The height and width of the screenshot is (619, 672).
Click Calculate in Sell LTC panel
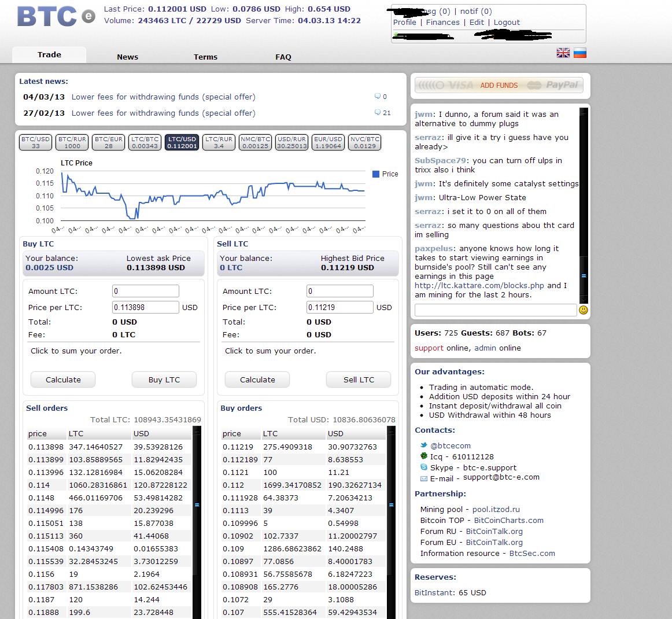257,379
